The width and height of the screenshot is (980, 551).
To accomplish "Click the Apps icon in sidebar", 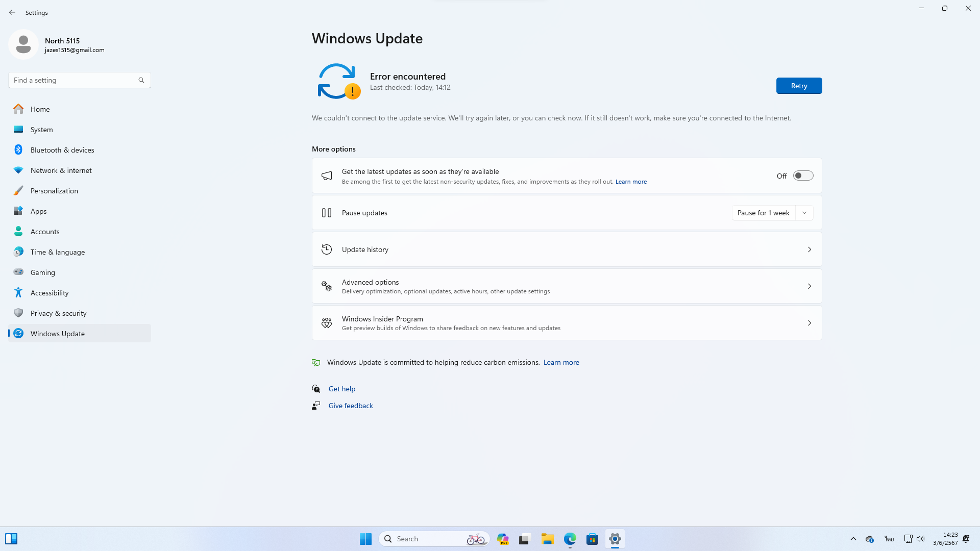I will [x=18, y=211].
